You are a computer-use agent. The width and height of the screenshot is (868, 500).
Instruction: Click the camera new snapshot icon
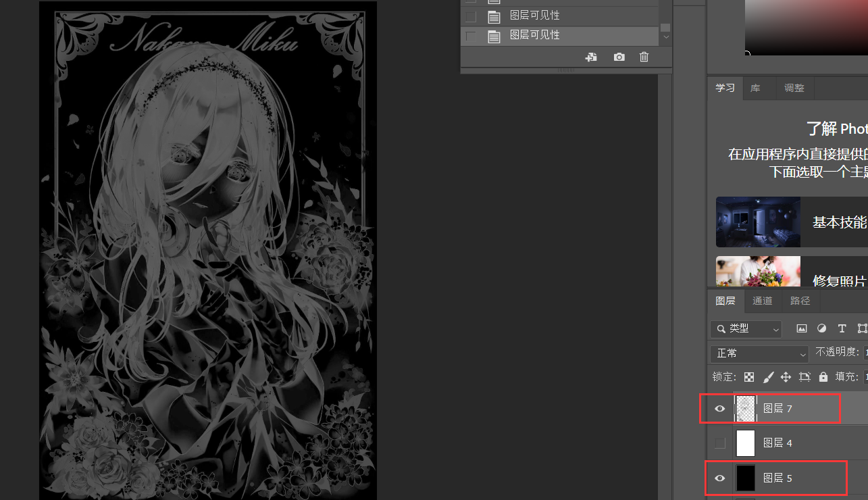[x=619, y=57]
